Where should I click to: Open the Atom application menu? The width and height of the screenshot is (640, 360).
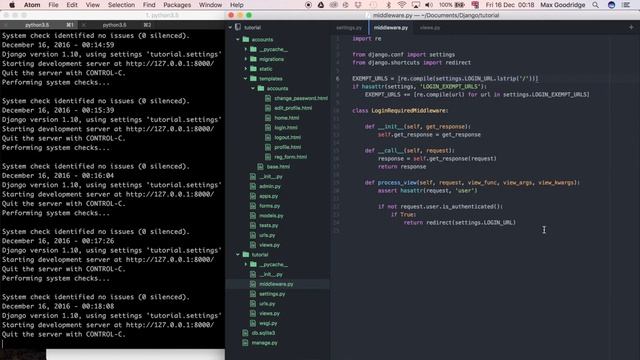click(32, 5)
